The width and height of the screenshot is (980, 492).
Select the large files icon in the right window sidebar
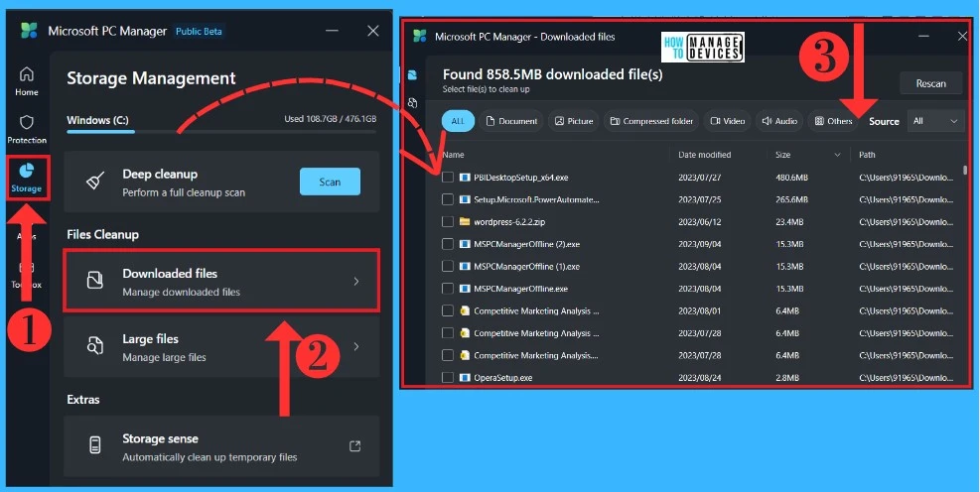[x=412, y=103]
